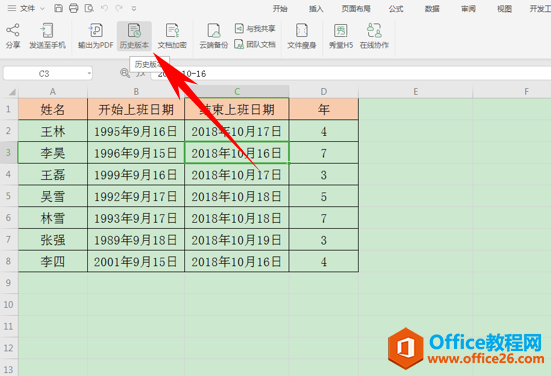Open 发送至手机 send to phone
This screenshot has height=376, width=551.
pyautogui.click(x=47, y=36)
